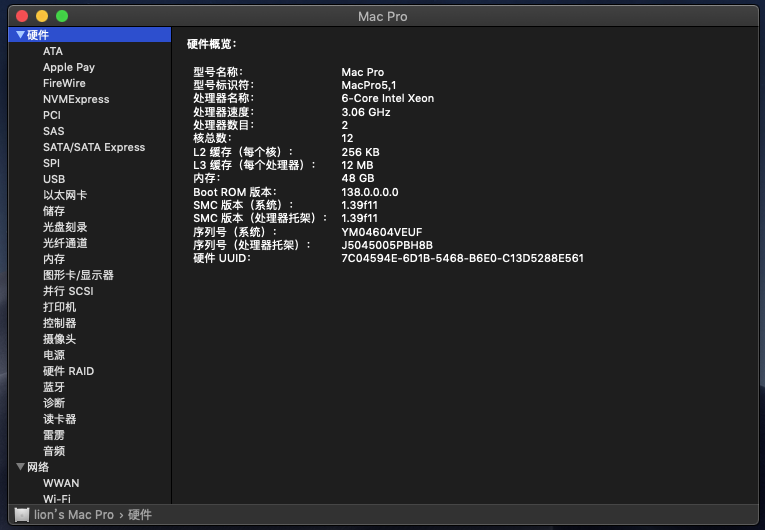Click the 型号名称 label

point(218,72)
